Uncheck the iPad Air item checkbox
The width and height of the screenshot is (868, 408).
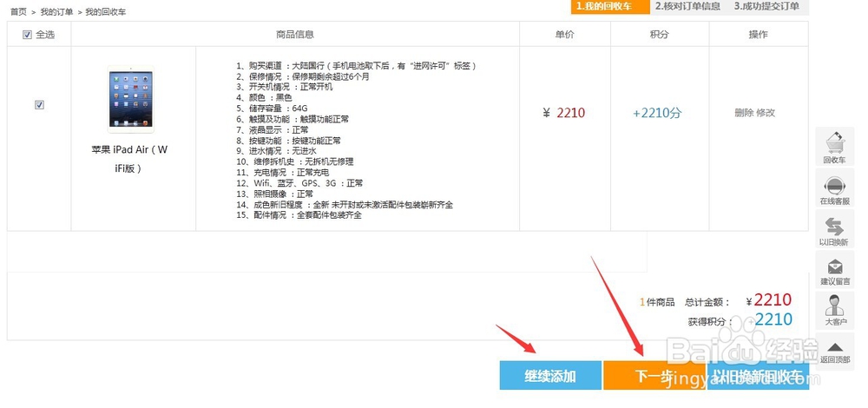point(39,105)
